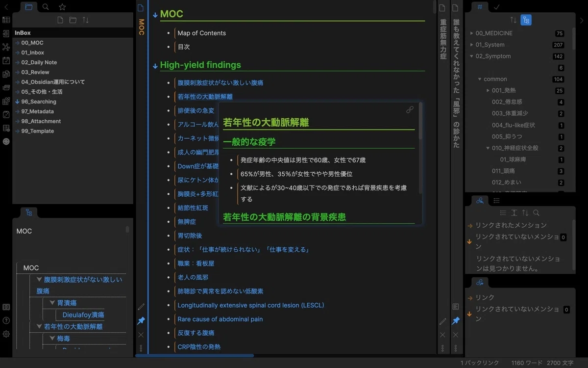This screenshot has height=368, width=588.
Task: Open the calendar-check icon in ribbon
Action: [6, 61]
